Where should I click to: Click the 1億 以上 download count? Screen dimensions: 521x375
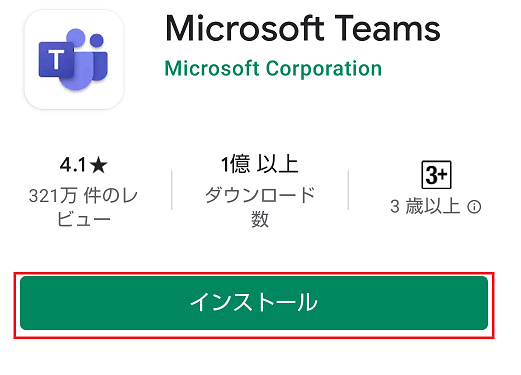point(260,164)
